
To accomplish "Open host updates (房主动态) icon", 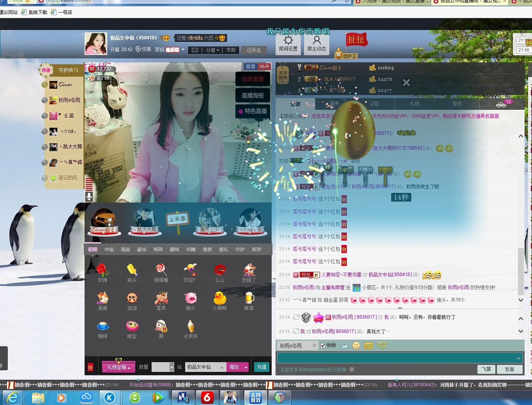I will tap(316, 44).
